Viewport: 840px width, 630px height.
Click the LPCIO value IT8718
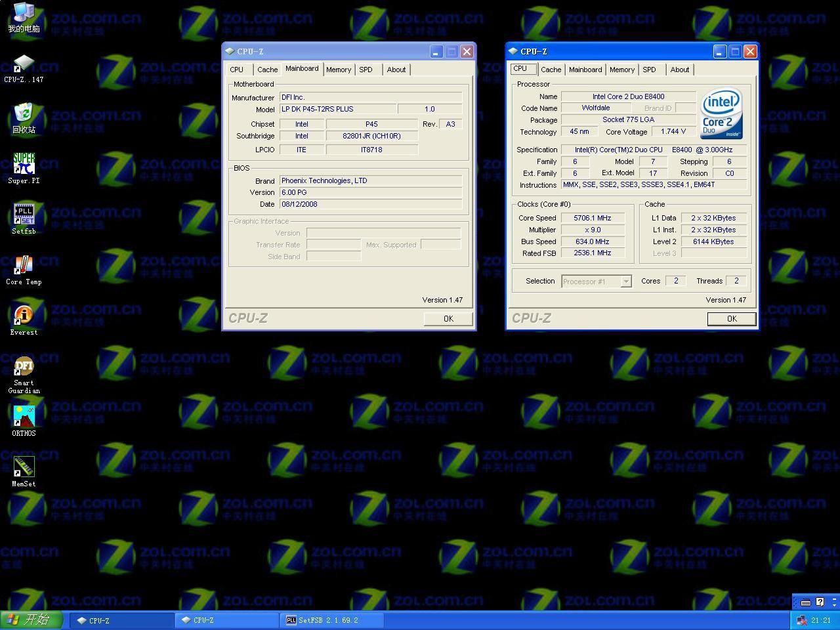click(x=372, y=150)
